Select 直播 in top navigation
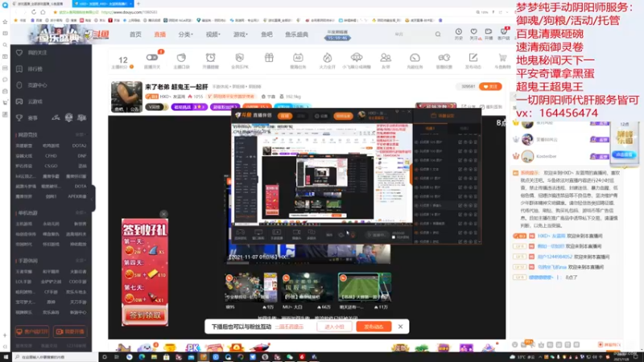 coord(159,35)
